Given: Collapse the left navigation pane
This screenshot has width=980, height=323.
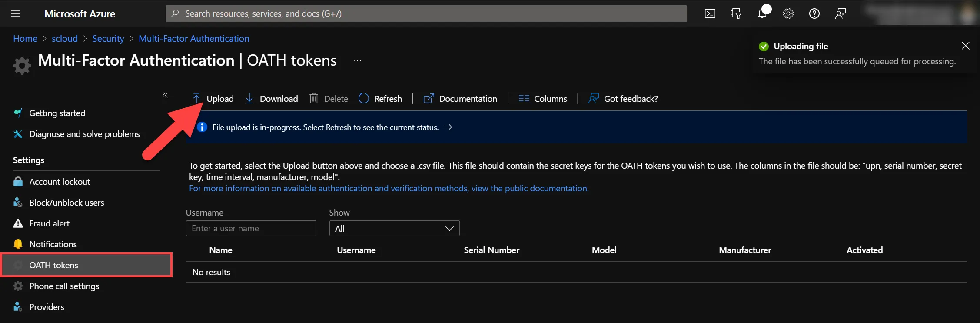Looking at the screenshot, I should point(165,95).
